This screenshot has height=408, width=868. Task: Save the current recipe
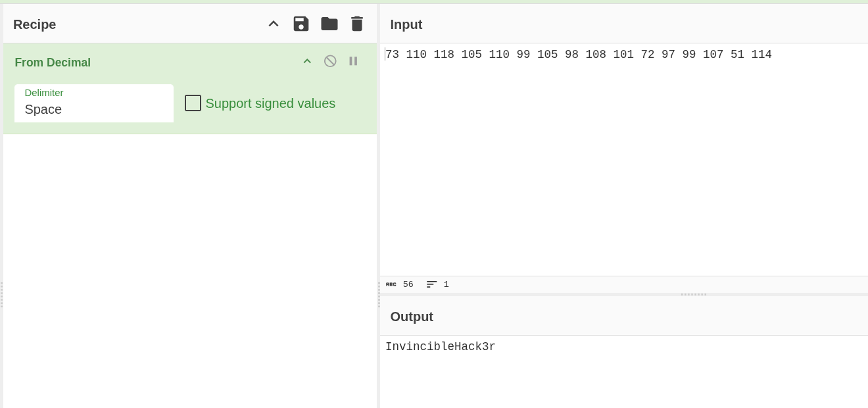[301, 24]
